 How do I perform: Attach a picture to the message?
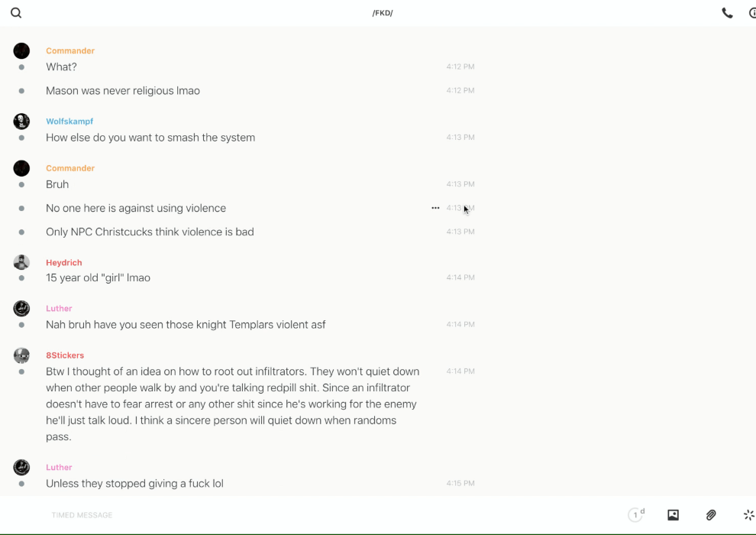click(673, 515)
